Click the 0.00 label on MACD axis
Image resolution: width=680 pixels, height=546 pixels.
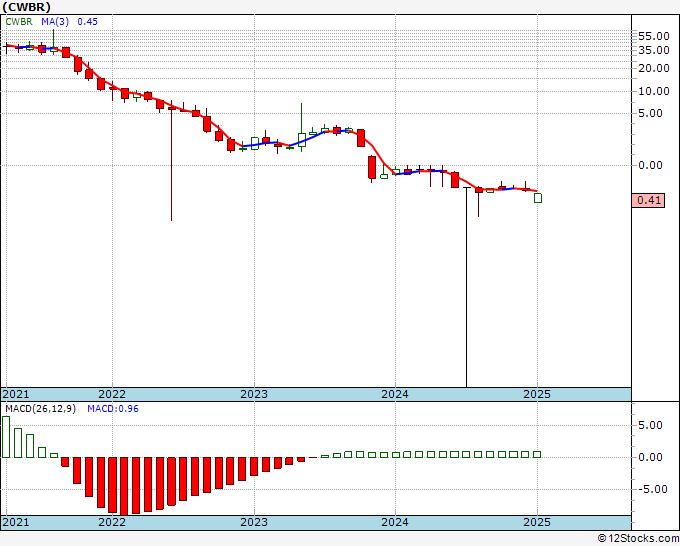[x=651, y=458]
